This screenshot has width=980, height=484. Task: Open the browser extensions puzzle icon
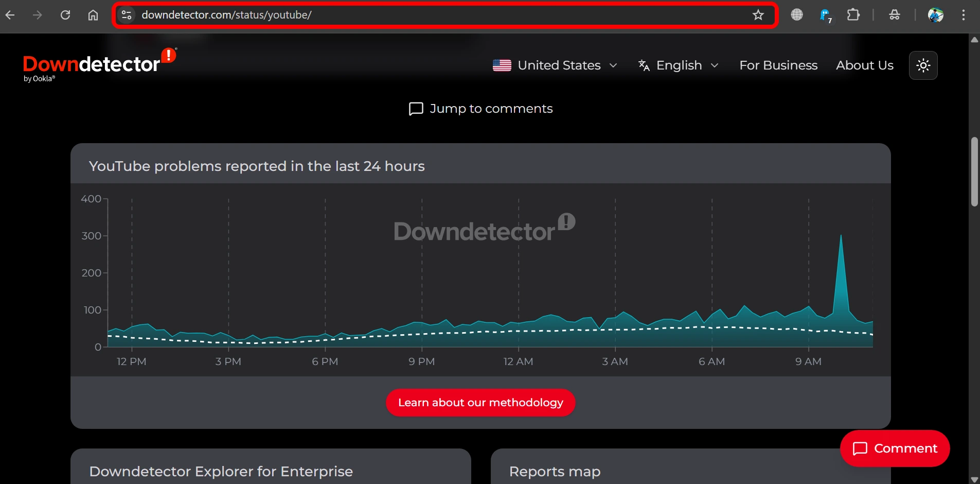tap(853, 15)
